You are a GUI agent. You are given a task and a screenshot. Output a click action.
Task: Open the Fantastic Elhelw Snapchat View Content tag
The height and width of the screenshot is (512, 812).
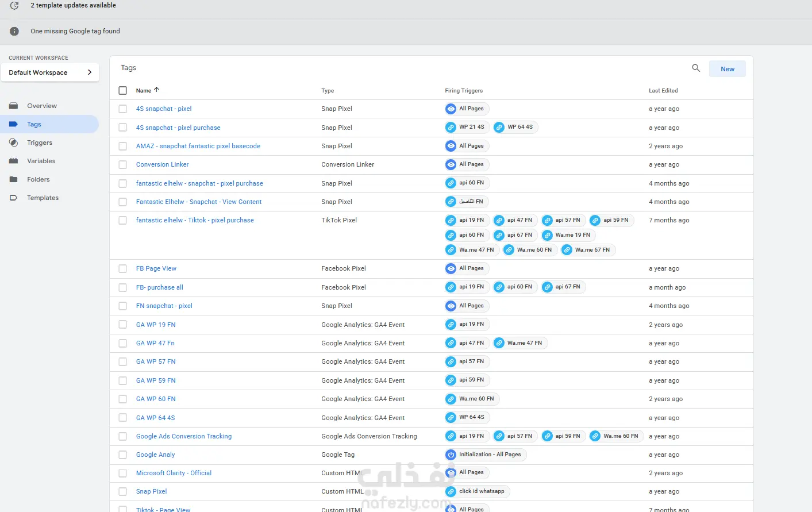199,202
